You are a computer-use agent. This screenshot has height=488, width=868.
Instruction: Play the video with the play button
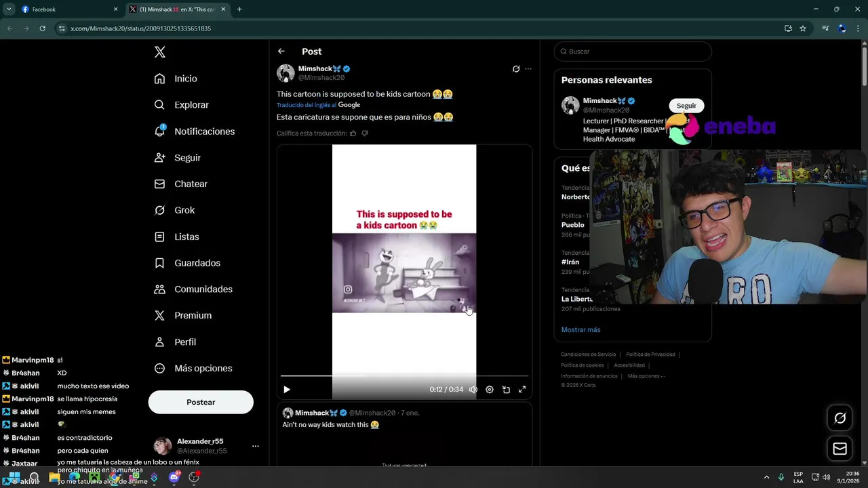(287, 390)
